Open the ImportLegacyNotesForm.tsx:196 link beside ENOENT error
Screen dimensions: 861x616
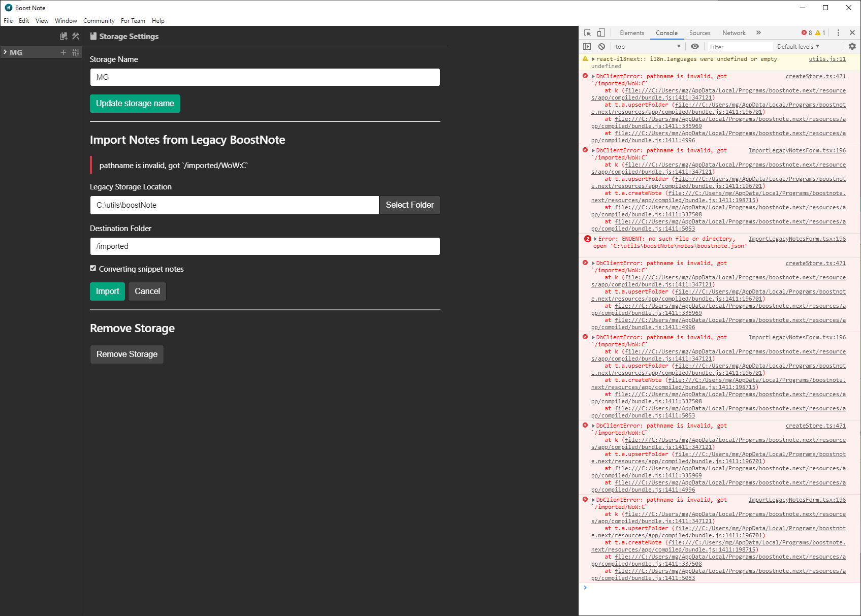(x=797, y=239)
